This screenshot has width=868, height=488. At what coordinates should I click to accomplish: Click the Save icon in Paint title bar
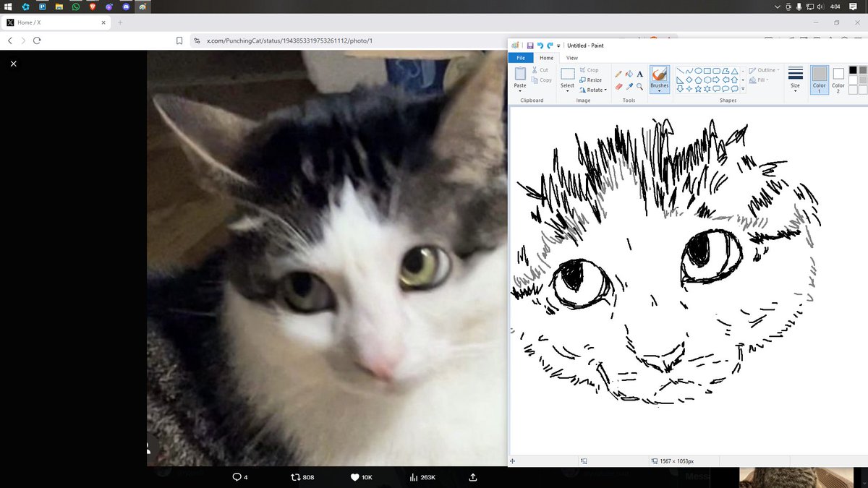tap(530, 46)
